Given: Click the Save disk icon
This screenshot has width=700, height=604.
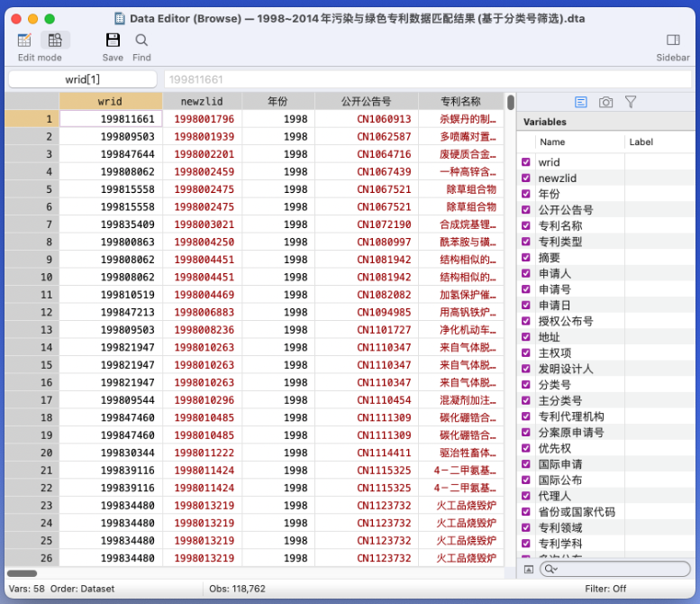Looking at the screenshot, I should tap(113, 41).
